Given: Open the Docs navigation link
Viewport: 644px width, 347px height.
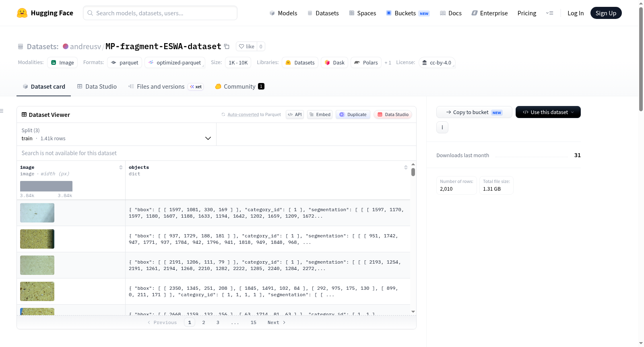Looking at the screenshot, I should click(x=451, y=13).
